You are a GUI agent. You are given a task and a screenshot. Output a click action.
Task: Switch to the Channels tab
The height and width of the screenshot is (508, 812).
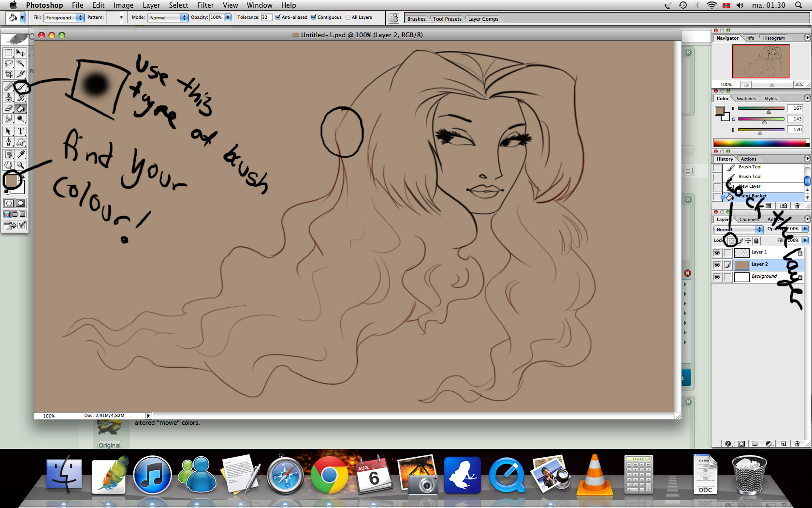coord(749,220)
